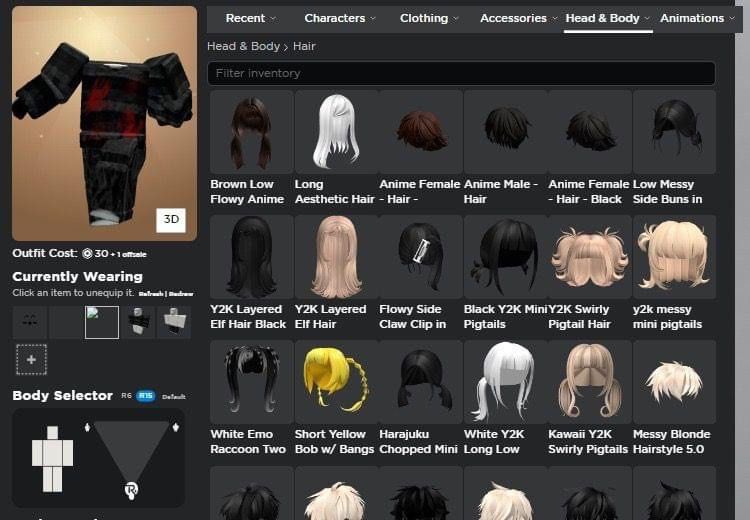
Task: Select the Brown Low Flowy Anime hair
Action: [x=251, y=132]
